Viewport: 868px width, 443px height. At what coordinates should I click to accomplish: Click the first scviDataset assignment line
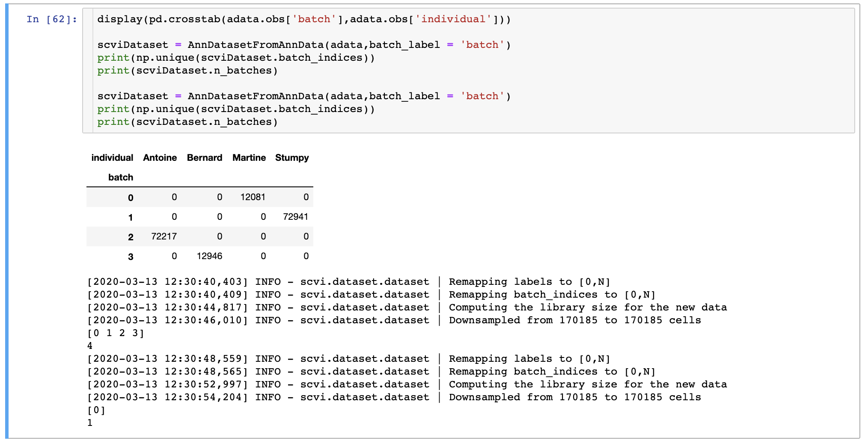304,45
